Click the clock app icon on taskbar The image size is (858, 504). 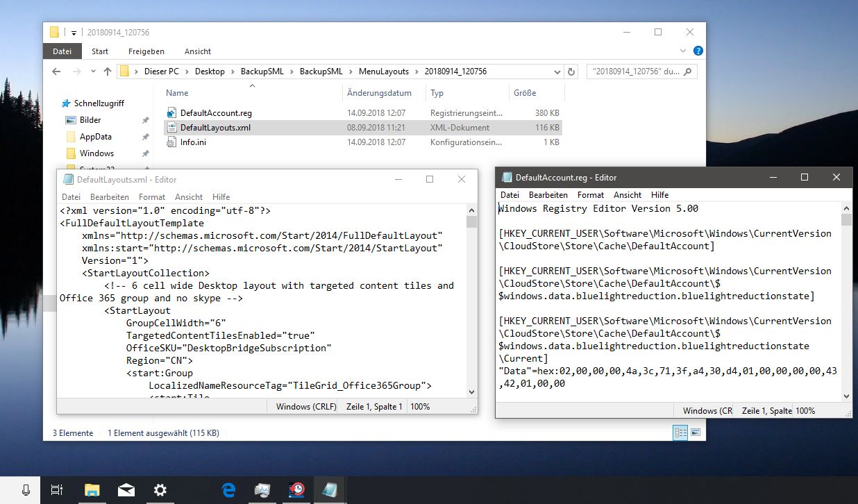297,490
